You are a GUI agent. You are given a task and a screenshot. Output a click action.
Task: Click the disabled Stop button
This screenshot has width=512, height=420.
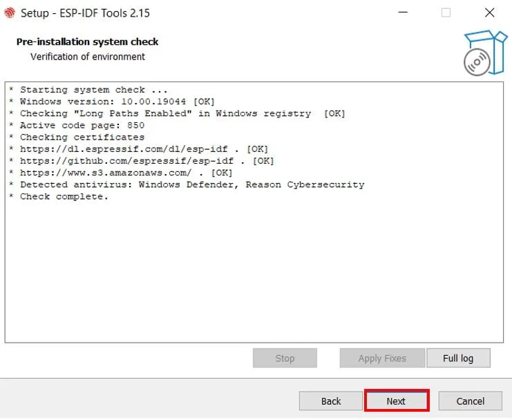(285, 358)
